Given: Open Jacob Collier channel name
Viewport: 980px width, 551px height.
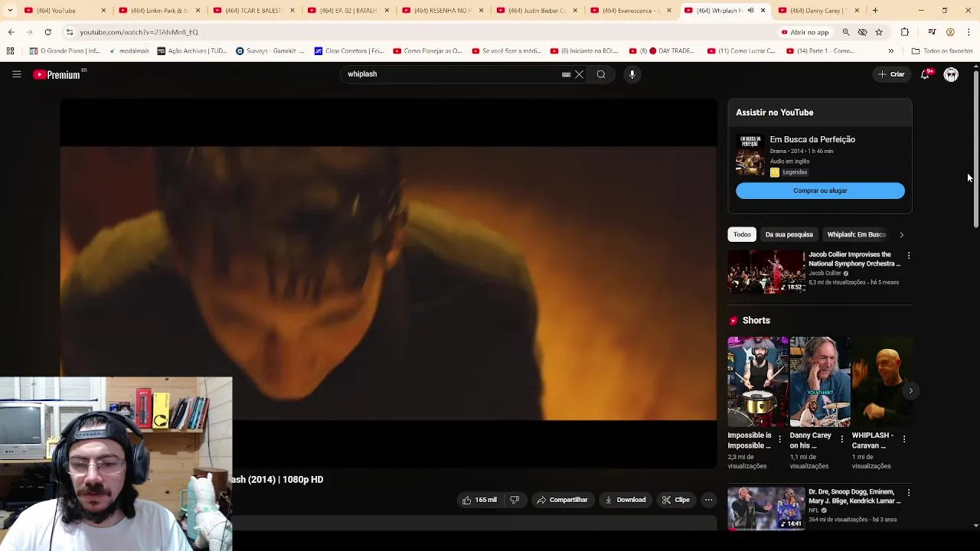Looking at the screenshot, I should (825, 273).
